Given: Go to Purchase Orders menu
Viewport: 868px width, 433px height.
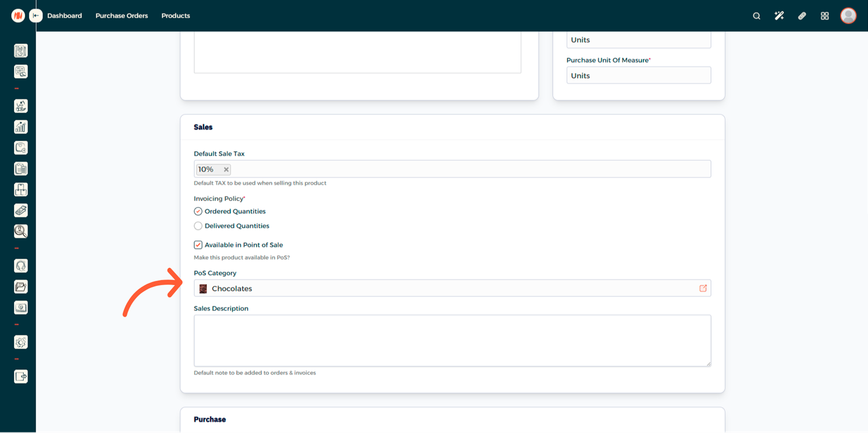Looking at the screenshot, I should pos(122,16).
